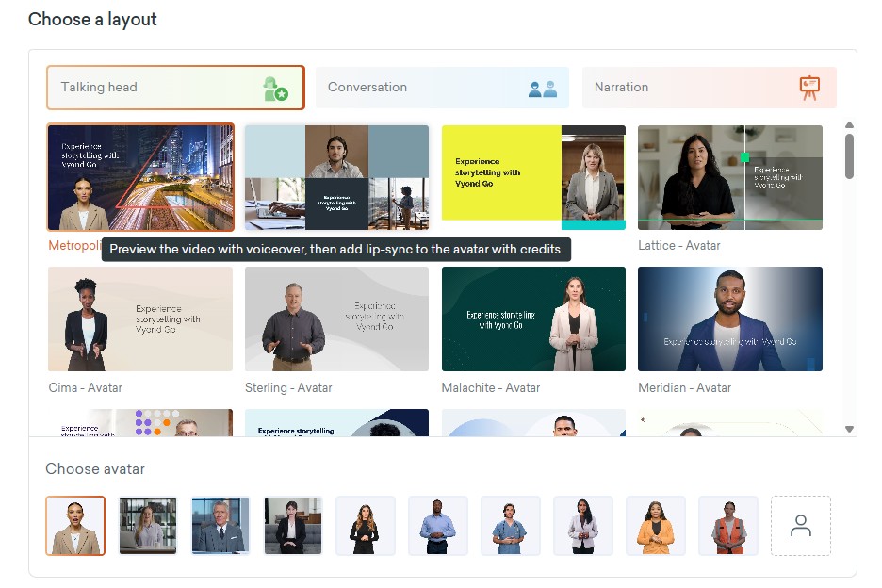Add a custom avatar via placeholder icon
The height and width of the screenshot is (588, 882).
(x=800, y=526)
